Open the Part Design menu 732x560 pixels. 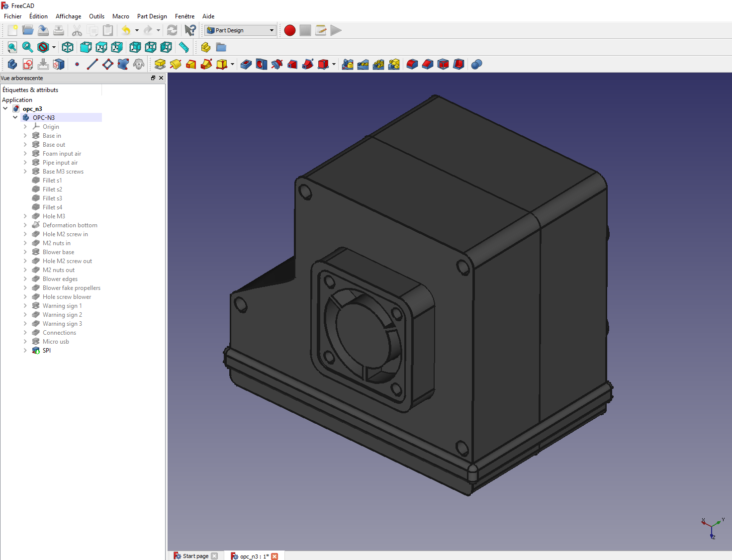(x=152, y=16)
